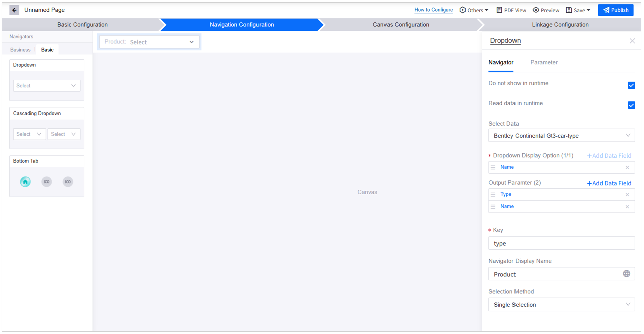Uncheck Read data in runtime
The width and height of the screenshot is (644, 334).
631,105
